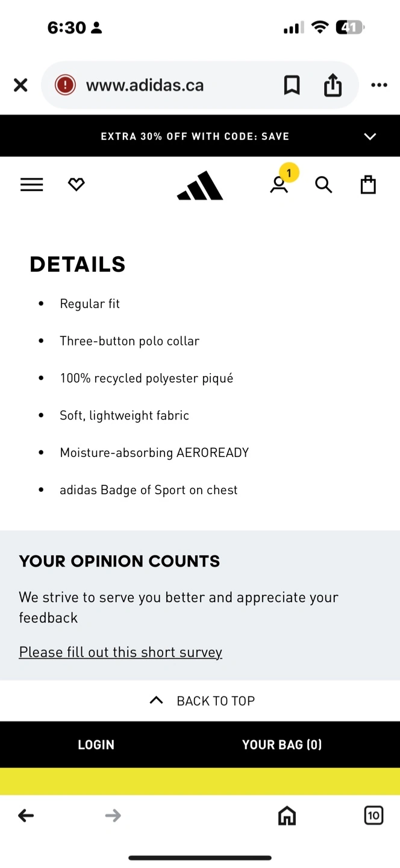Open the wishlist heart icon

pyautogui.click(x=77, y=185)
